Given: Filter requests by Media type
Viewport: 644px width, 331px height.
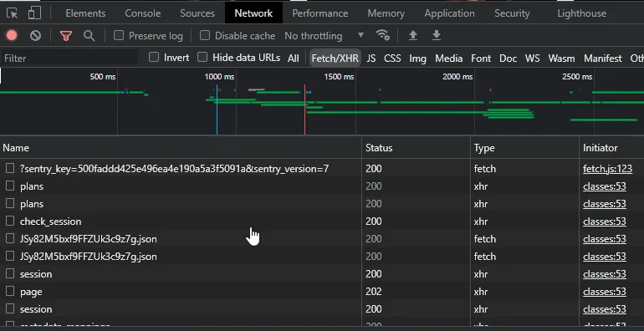Looking at the screenshot, I should pyautogui.click(x=449, y=59).
